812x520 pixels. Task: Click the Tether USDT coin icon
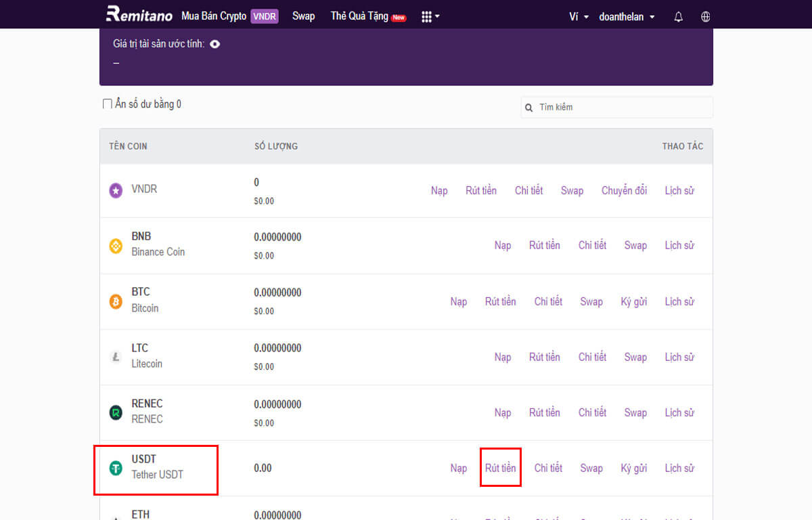pyautogui.click(x=116, y=468)
